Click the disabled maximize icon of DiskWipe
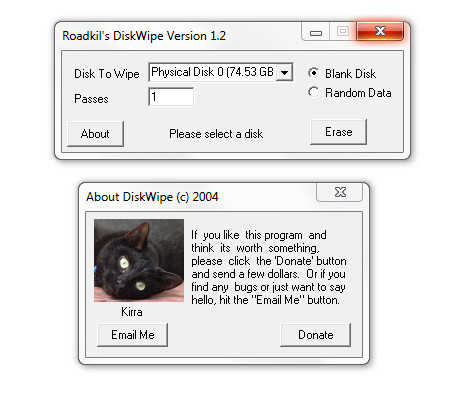The image size is (463, 406). [342, 32]
